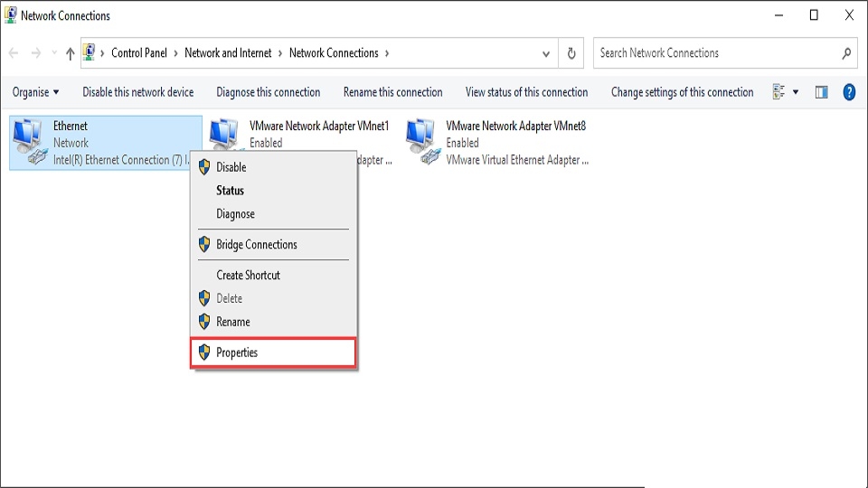
Task: Click Control Panel breadcrumb
Action: pyautogui.click(x=139, y=53)
